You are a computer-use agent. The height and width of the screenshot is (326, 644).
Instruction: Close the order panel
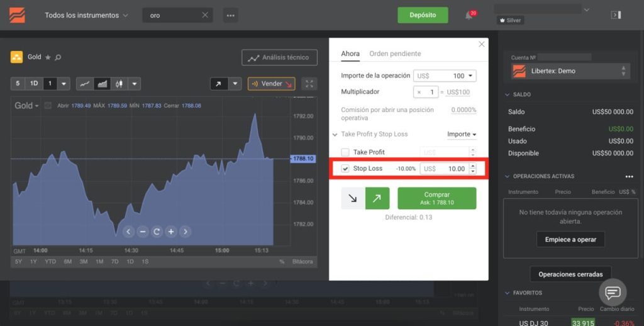click(x=482, y=45)
